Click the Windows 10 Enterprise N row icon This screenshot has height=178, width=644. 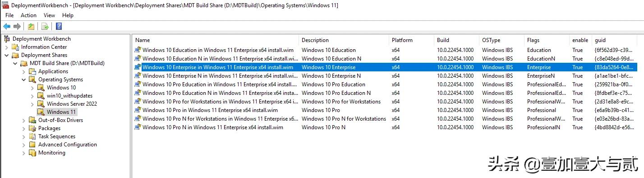coord(138,76)
